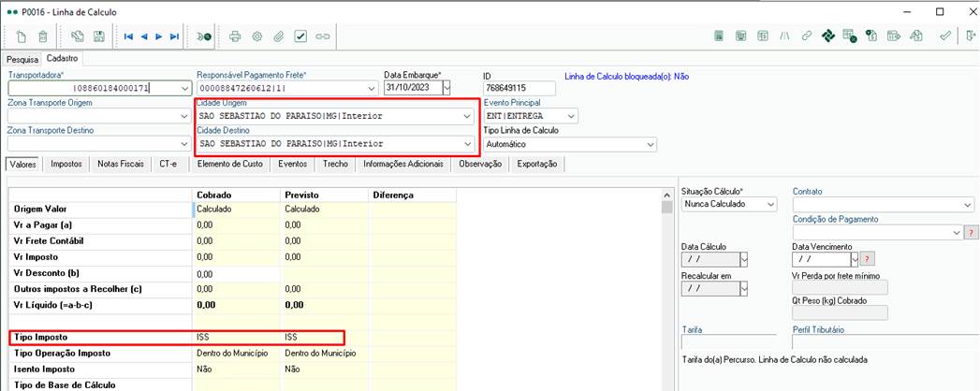The image size is (980, 391).
Task: Expand the Responsável Pagamento Frete dropdown
Action: tap(373, 89)
